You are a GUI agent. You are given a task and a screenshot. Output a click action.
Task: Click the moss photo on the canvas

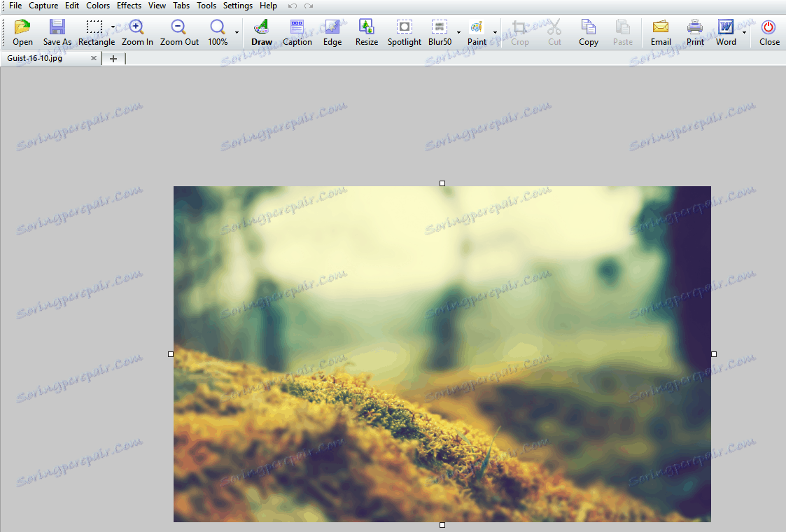click(442, 354)
